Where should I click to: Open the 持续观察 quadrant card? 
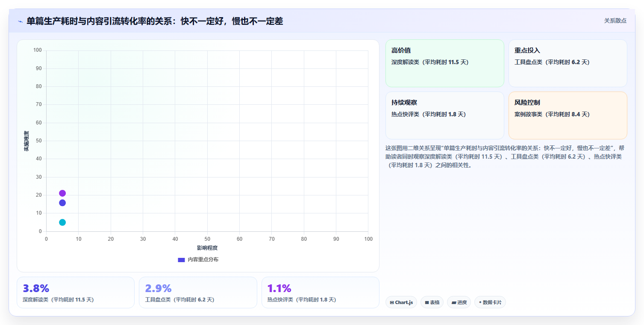point(445,115)
